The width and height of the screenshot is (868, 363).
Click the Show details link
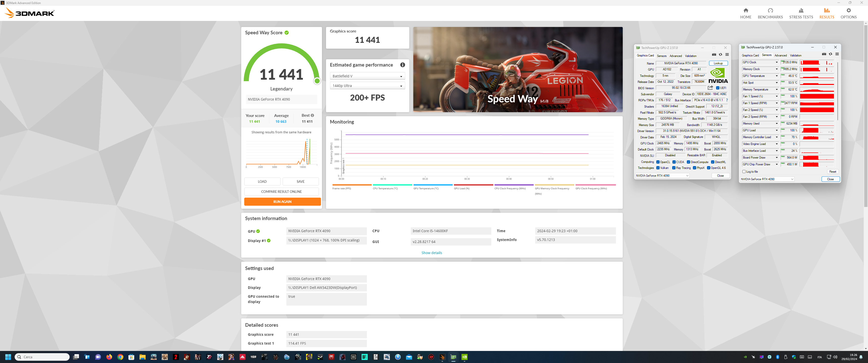tap(431, 253)
